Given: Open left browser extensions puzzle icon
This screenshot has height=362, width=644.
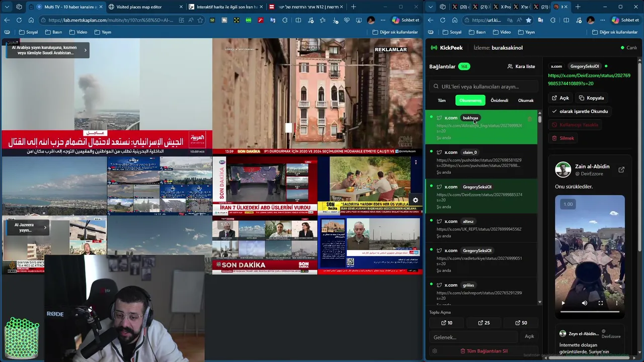Looking at the screenshot, I should tap(285, 20).
